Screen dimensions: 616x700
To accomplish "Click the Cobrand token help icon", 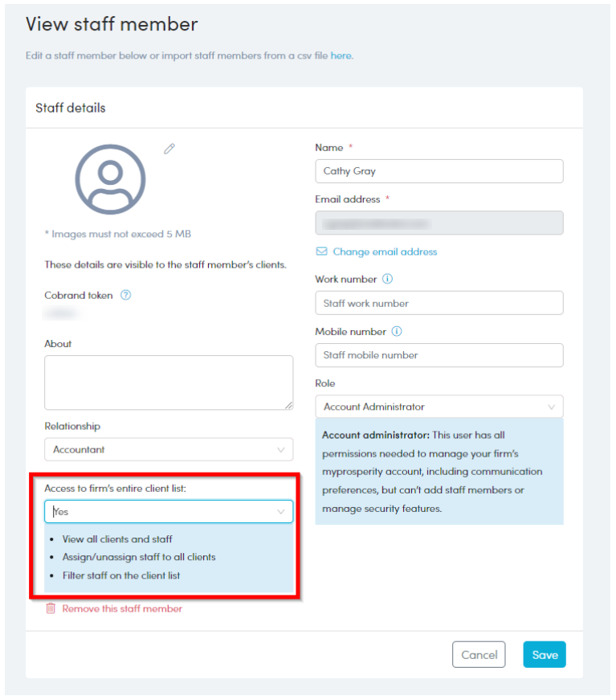I will (125, 295).
